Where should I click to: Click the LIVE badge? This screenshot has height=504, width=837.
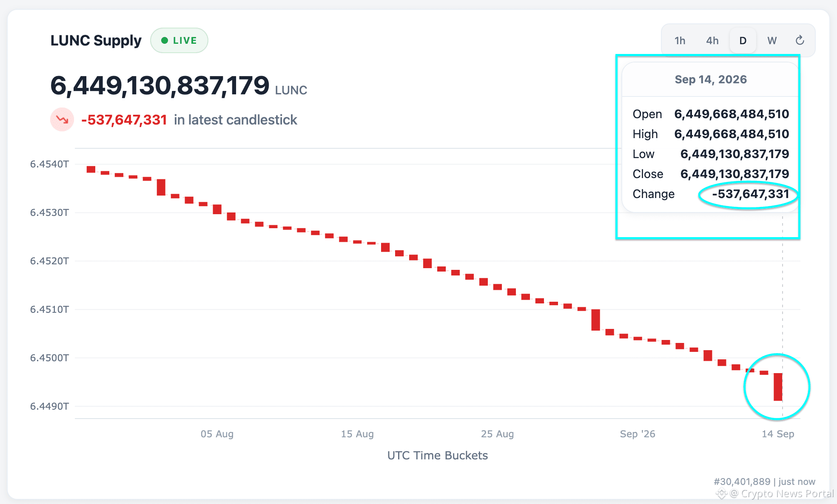pos(179,40)
